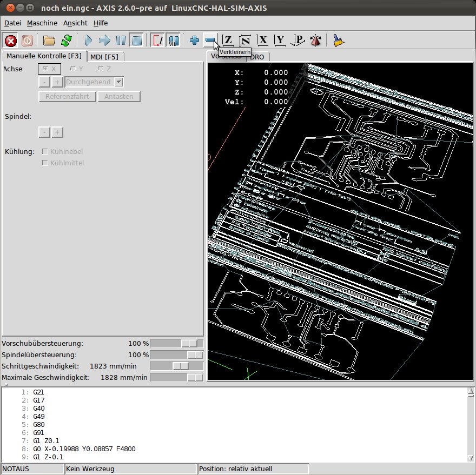The image size is (476, 475).
Task: Enable the Kühlnebel checkbox
Action: pyautogui.click(x=45, y=152)
